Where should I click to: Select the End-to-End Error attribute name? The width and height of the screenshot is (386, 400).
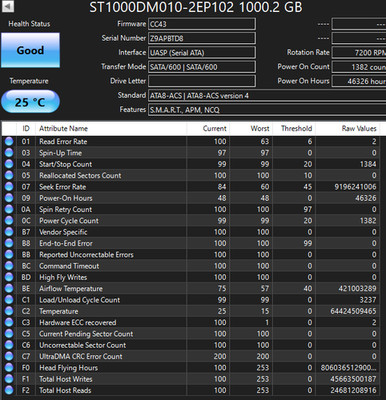coord(66,243)
